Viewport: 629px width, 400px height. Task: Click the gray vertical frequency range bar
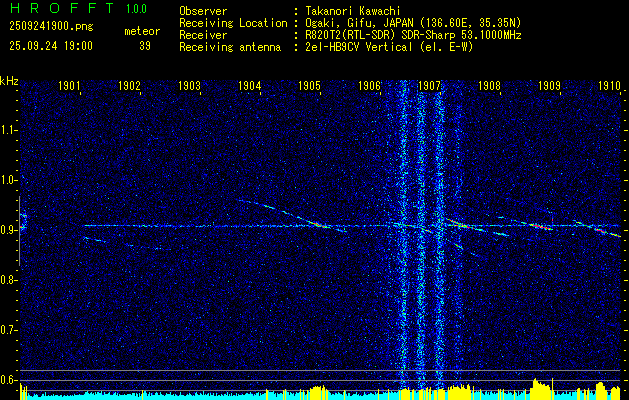click(19, 231)
